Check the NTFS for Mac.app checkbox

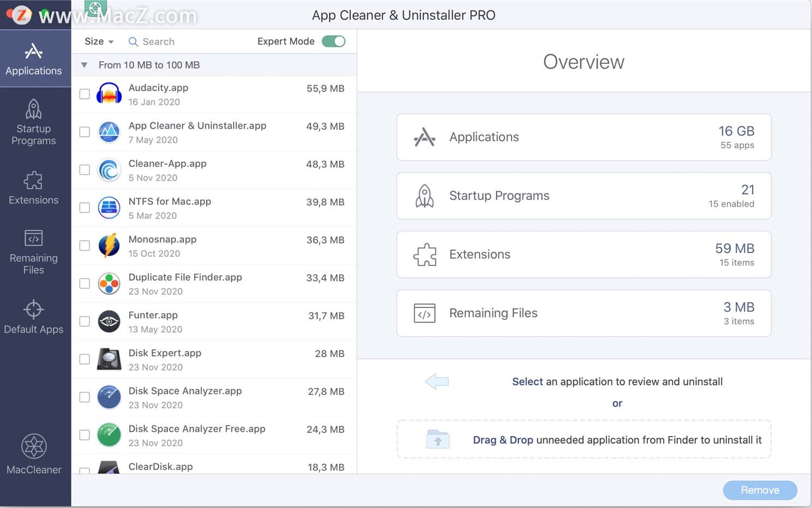click(85, 208)
